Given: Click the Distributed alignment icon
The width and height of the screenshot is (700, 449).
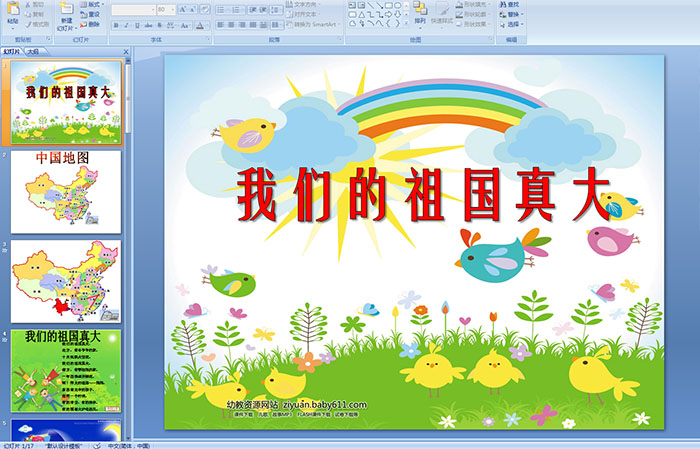Looking at the screenshot, I should (263, 25).
